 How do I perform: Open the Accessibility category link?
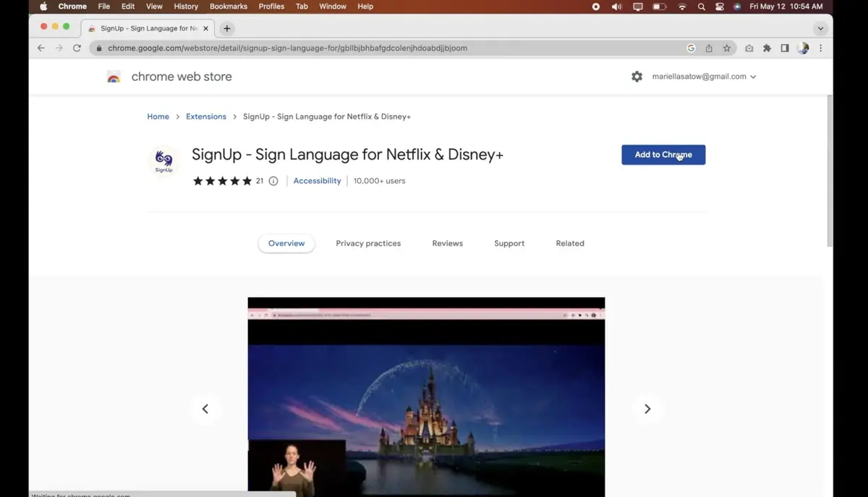tap(317, 181)
